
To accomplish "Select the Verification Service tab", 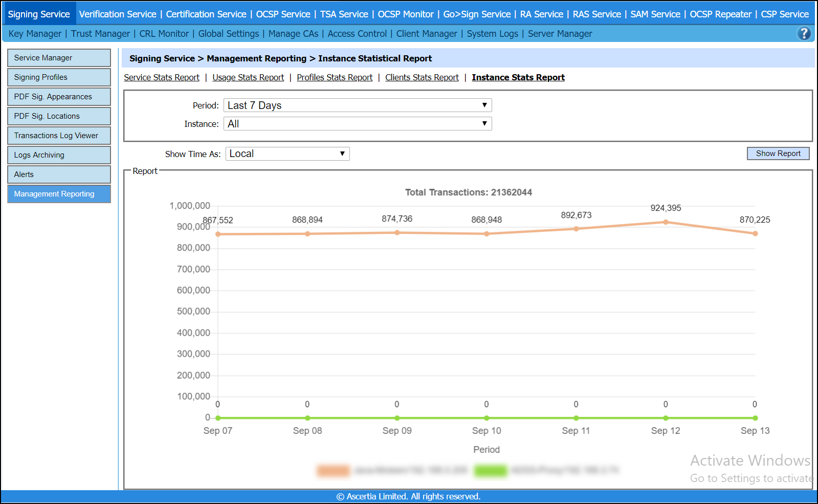I will 118,14.
